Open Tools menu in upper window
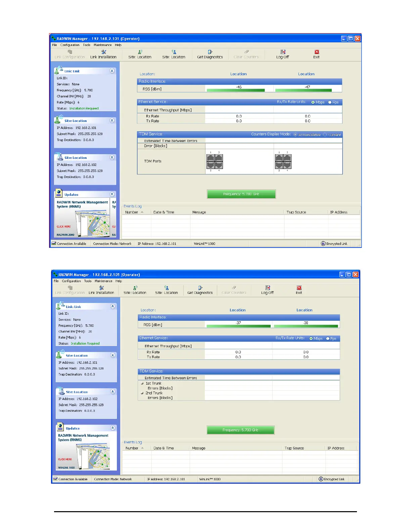Screen dimensions: 411x532 (87, 45)
